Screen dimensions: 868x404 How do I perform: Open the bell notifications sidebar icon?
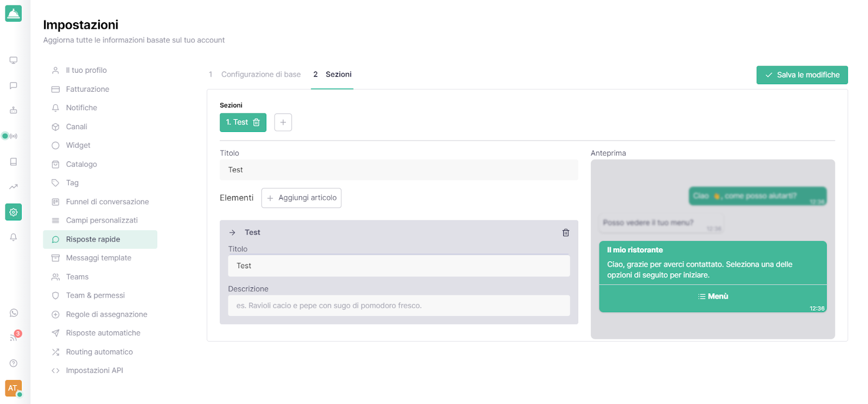14,237
